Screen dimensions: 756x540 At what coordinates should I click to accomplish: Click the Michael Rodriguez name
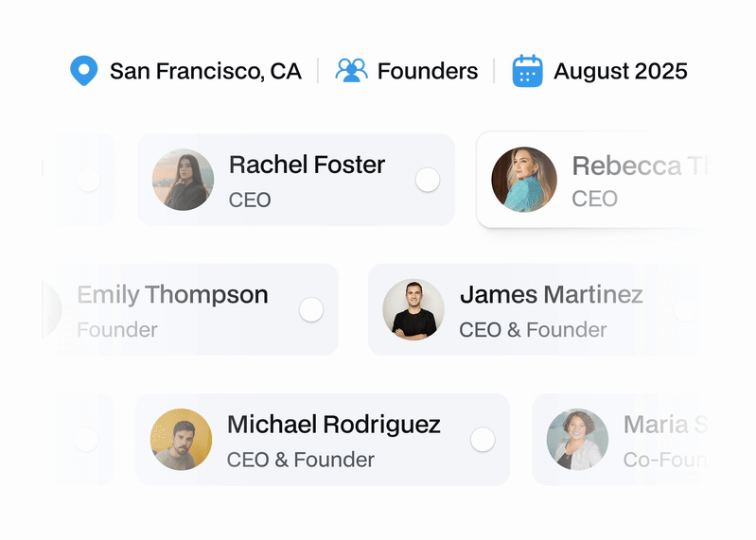pos(334,425)
